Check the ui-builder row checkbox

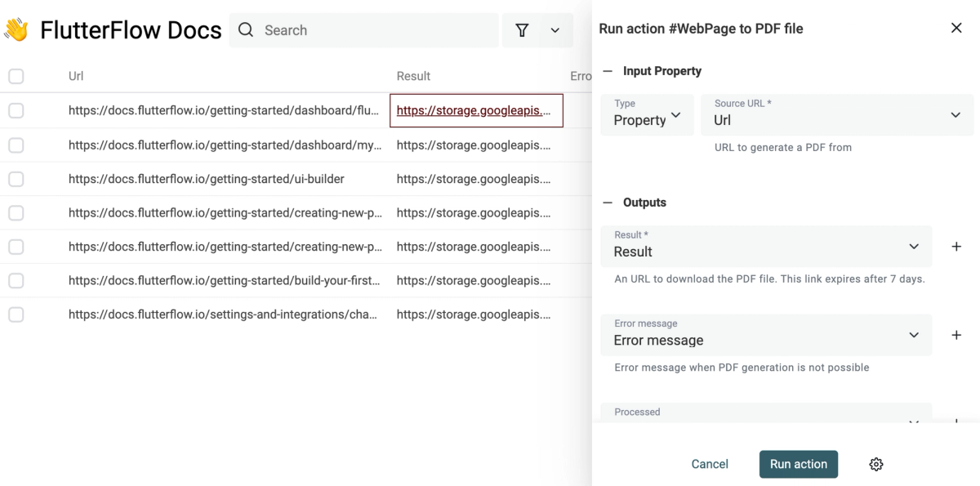[x=16, y=179]
